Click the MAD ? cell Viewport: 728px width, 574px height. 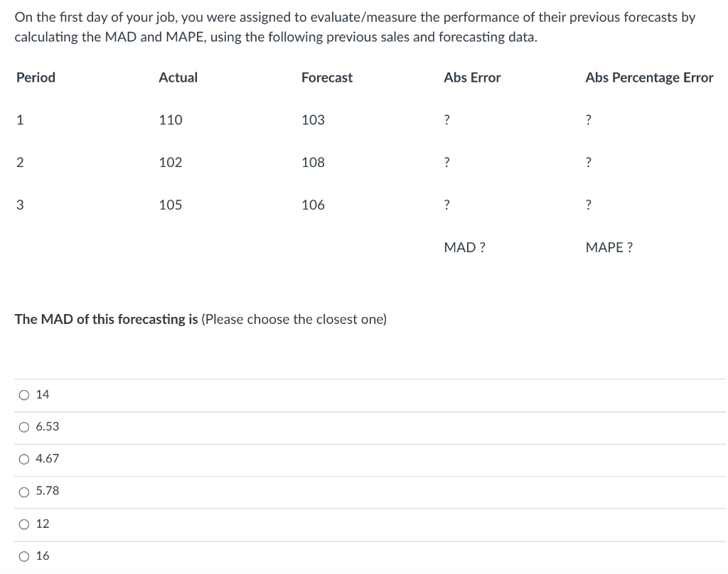coord(465,247)
